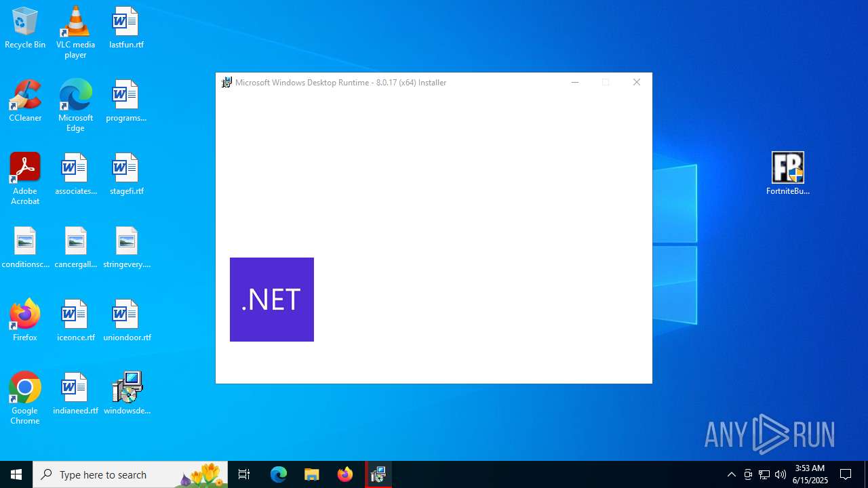The image size is (868, 488).
Task: Close the Desktop Runtime installer window
Action: tap(636, 83)
